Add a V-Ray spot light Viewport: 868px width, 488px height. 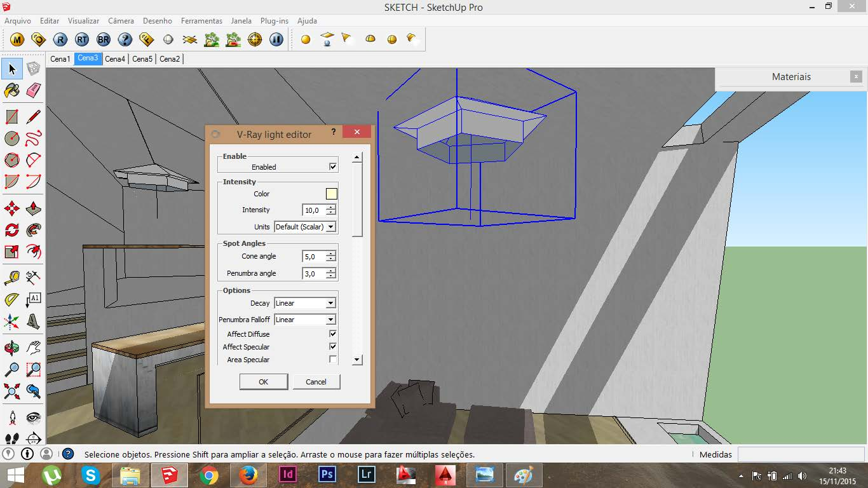[347, 39]
